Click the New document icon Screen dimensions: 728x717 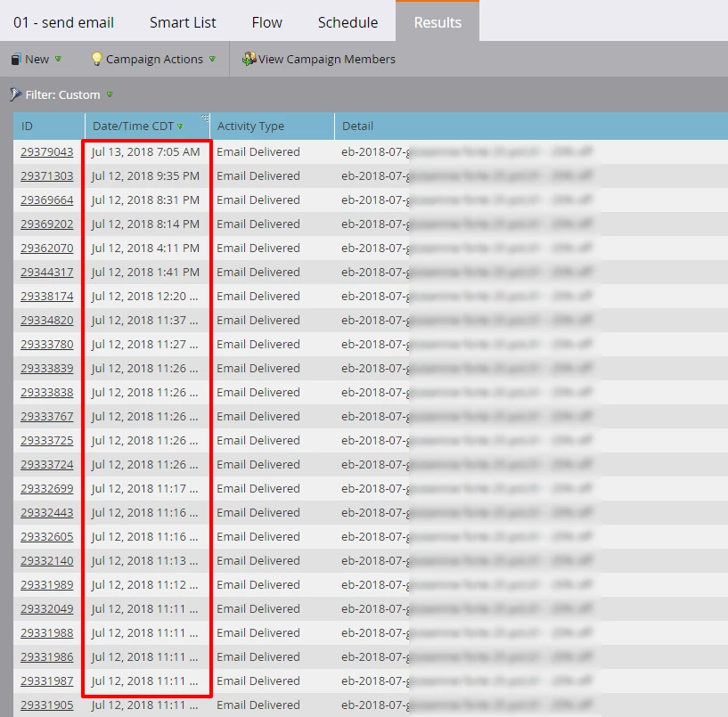click(x=16, y=60)
